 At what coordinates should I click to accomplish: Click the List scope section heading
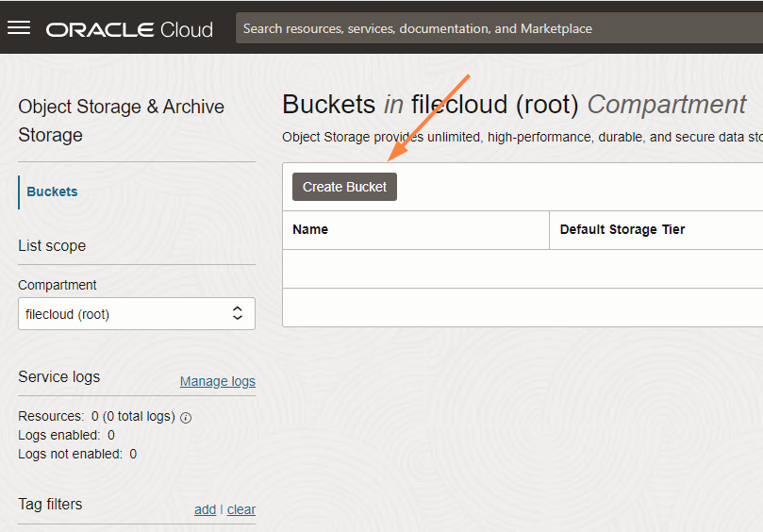52,245
